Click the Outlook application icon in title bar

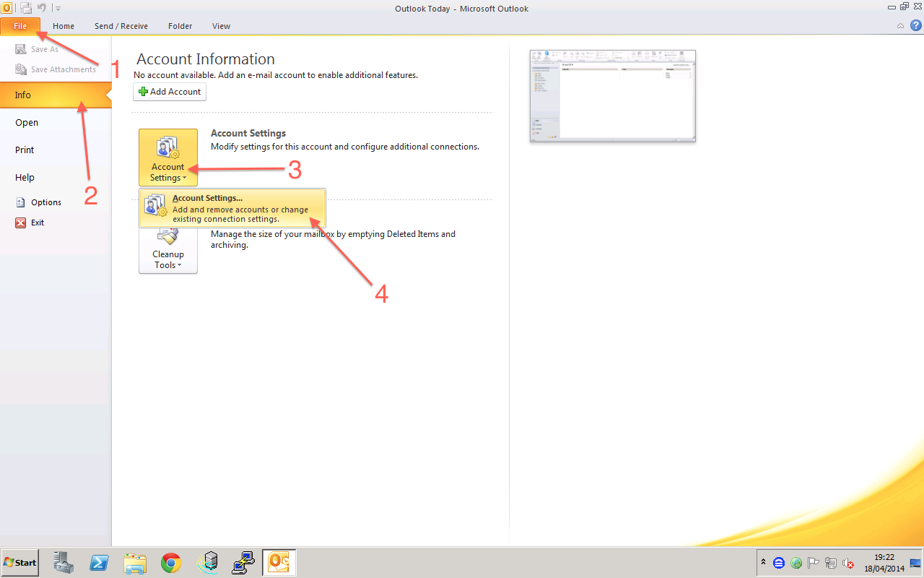coord(6,8)
